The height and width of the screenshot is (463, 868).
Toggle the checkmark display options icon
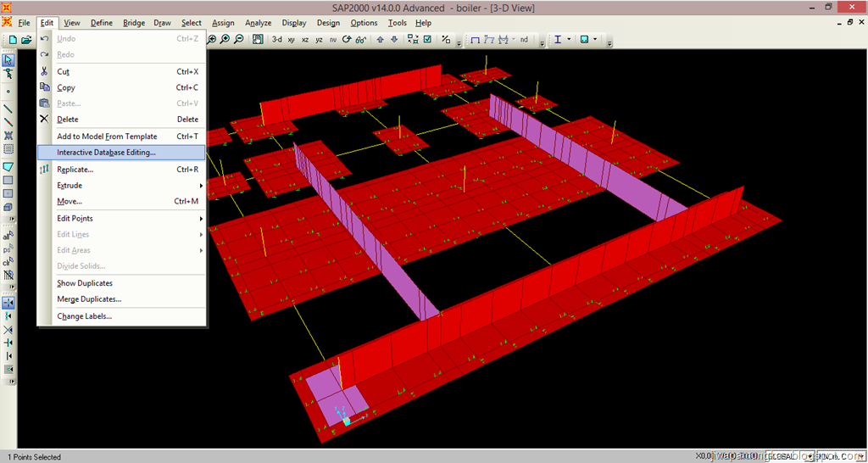[427, 39]
